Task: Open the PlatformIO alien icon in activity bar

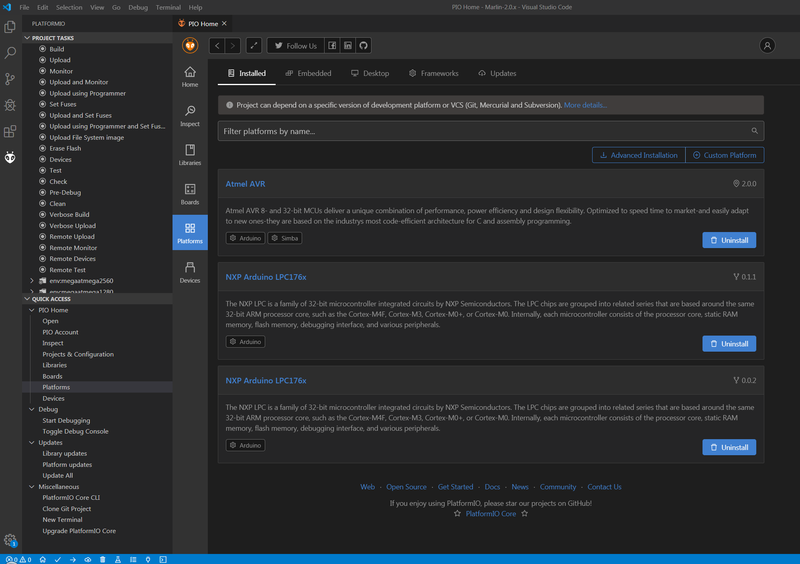Action: [10, 157]
